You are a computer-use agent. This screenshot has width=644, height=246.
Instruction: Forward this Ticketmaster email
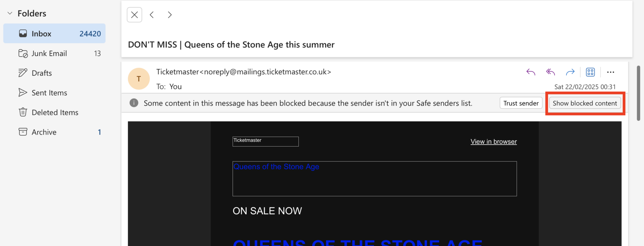coord(570,72)
